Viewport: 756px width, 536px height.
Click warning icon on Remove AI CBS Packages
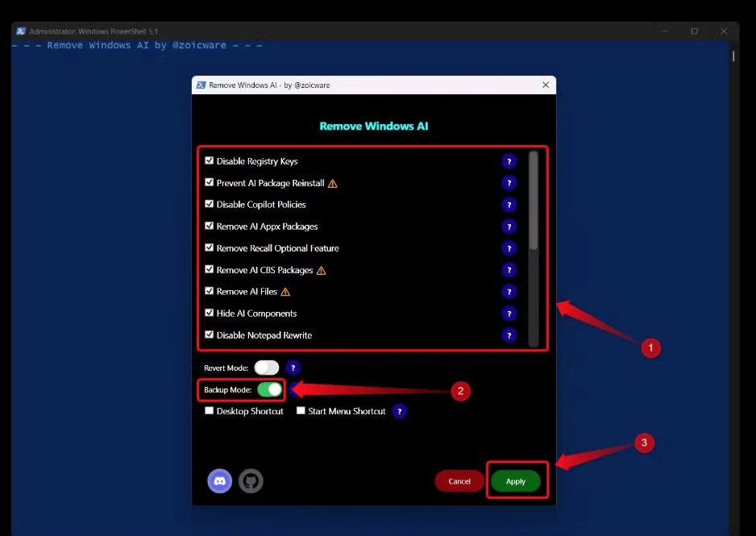(322, 270)
